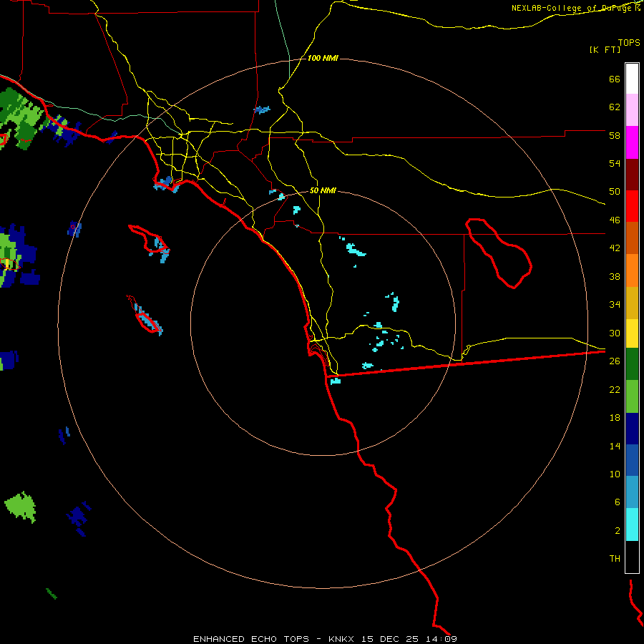Pick the dark red (maroon) legend swatch
Image resolution: width=644 pixels, height=644 pixels.
click(x=632, y=175)
